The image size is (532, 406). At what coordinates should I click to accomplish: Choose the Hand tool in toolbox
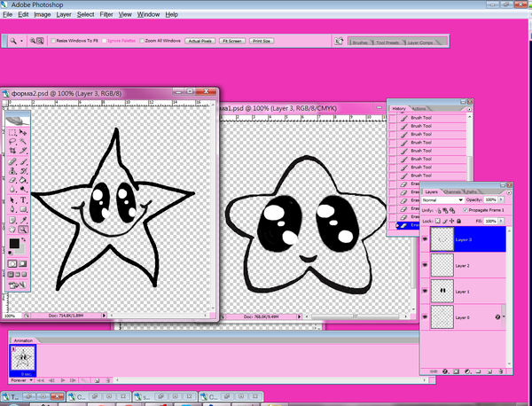coord(12,230)
